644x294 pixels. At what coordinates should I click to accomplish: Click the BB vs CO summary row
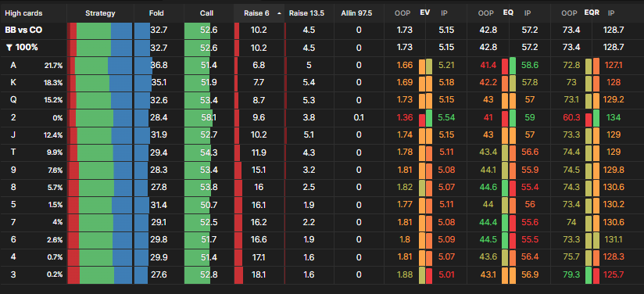coord(322,30)
